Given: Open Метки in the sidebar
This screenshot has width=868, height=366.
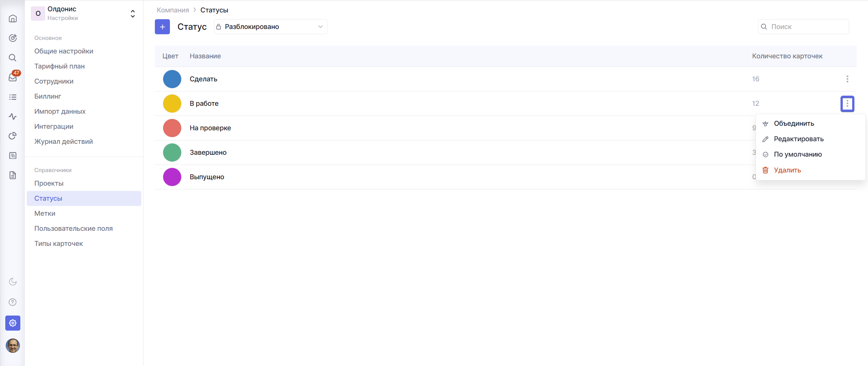Looking at the screenshot, I should coord(45,213).
